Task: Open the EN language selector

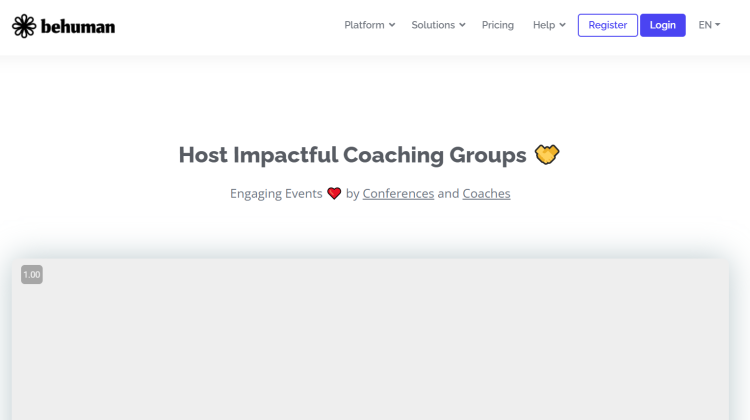Action: pyautogui.click(x=709, y=25)
